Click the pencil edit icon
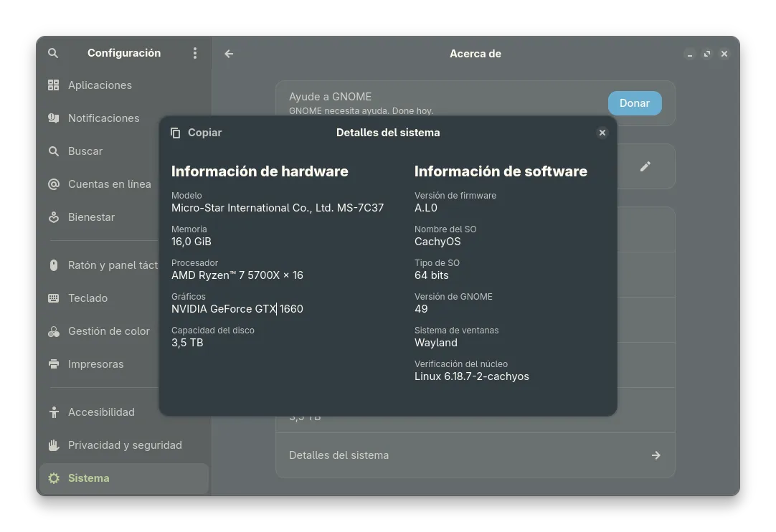The height and width of the screenshot is (532, 776). coord(645,166)
